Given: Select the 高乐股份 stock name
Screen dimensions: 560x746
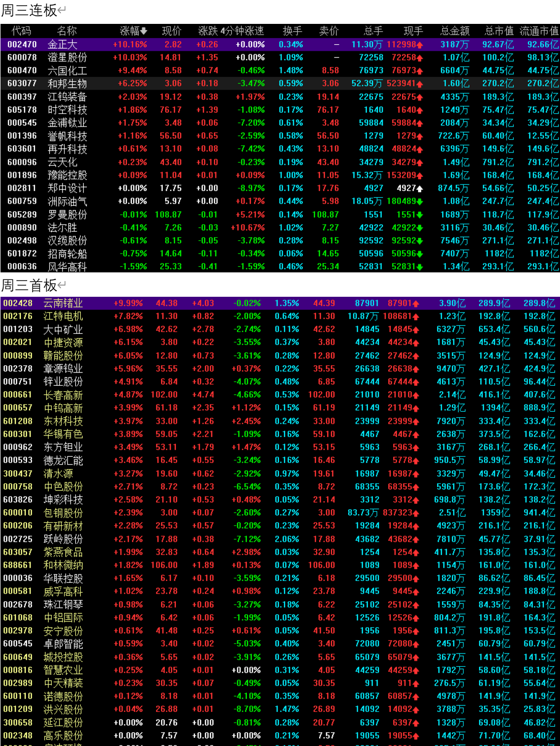Looking at the screenshot, I should tap(63, 735).
